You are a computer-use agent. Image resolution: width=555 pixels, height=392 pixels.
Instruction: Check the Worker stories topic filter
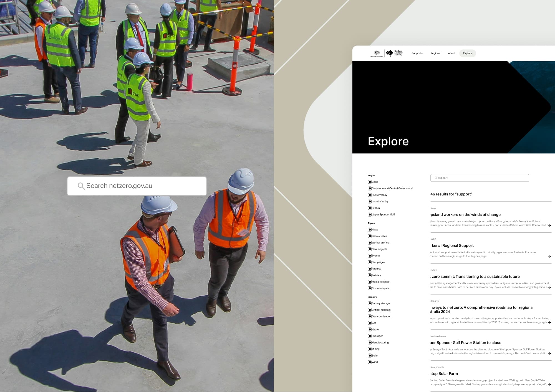[370, 243]
